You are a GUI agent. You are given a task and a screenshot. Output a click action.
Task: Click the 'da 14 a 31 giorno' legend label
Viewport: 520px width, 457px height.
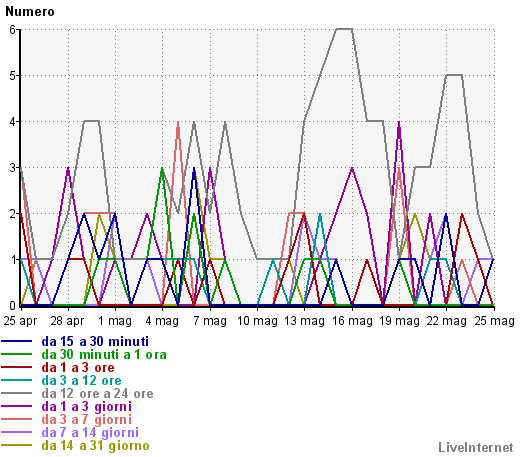pyautogui.click(x=95, y=445)
